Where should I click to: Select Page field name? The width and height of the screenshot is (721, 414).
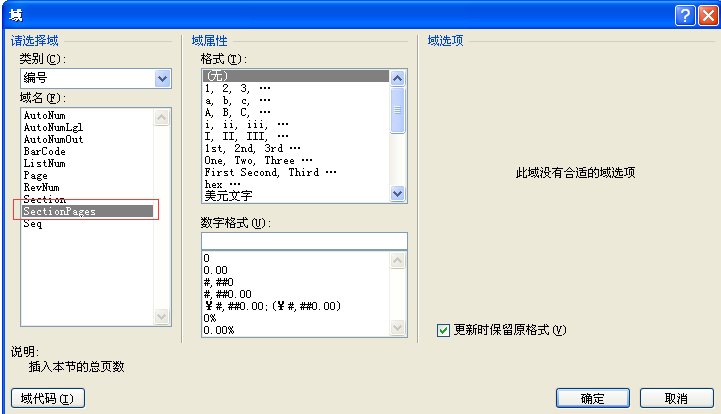pos(35,175)
